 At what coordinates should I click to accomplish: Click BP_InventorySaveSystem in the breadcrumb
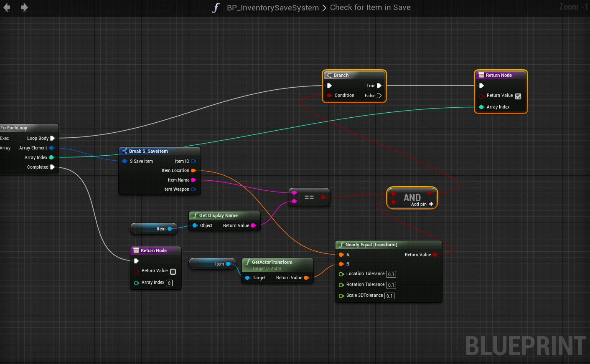tap(272, 8)
